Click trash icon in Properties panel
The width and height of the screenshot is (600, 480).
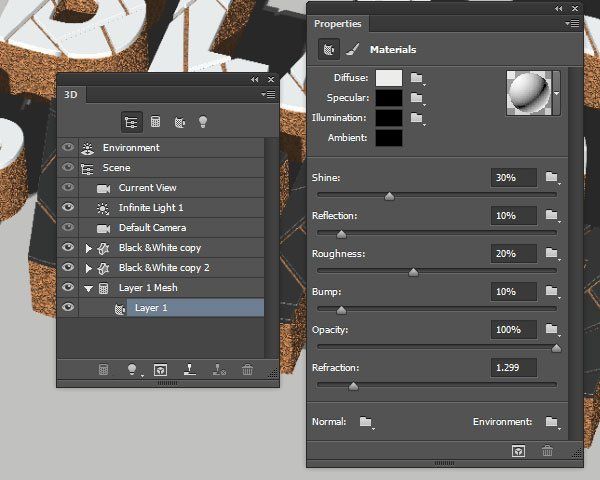pyautogui.click(x=547, y=451)
